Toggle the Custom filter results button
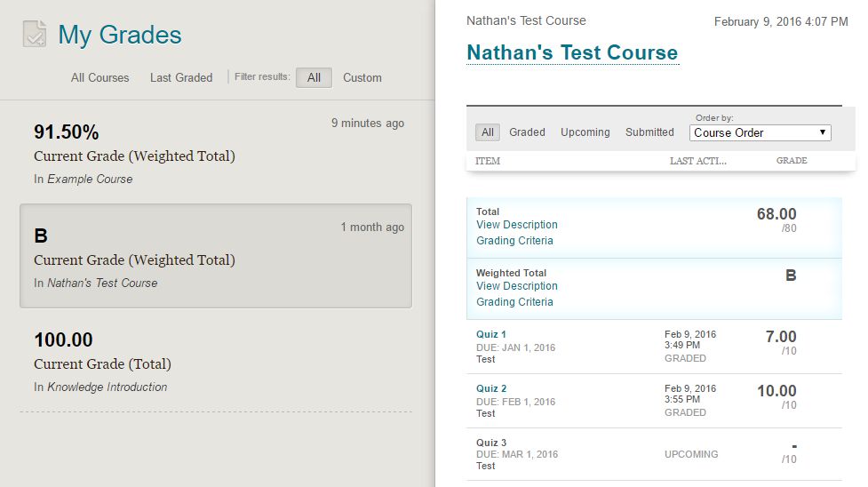Image resolution: width=868 pixels, height=487 pixels. coord(362,77)
